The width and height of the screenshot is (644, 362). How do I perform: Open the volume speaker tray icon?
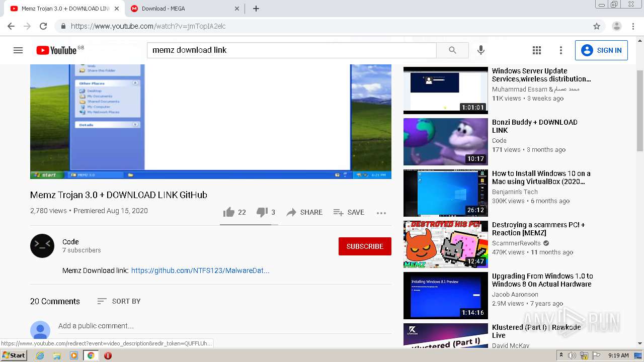click(x=572, y=355)
